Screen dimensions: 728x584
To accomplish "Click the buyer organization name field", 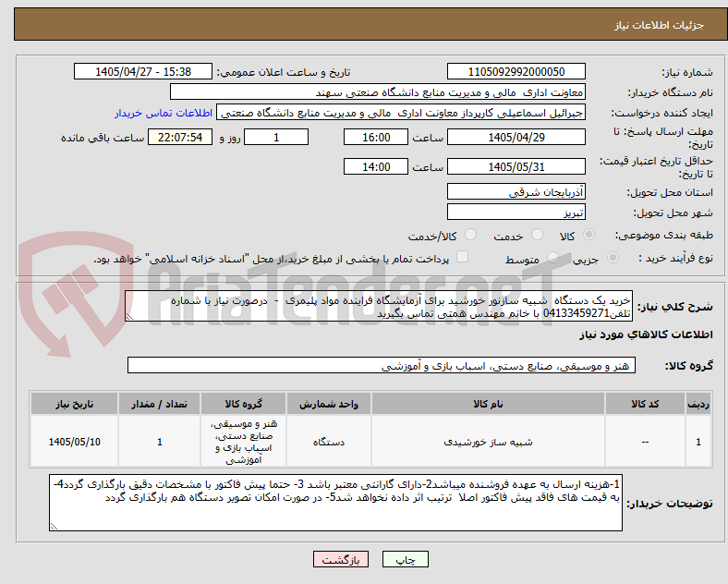I will click(378, 92).
